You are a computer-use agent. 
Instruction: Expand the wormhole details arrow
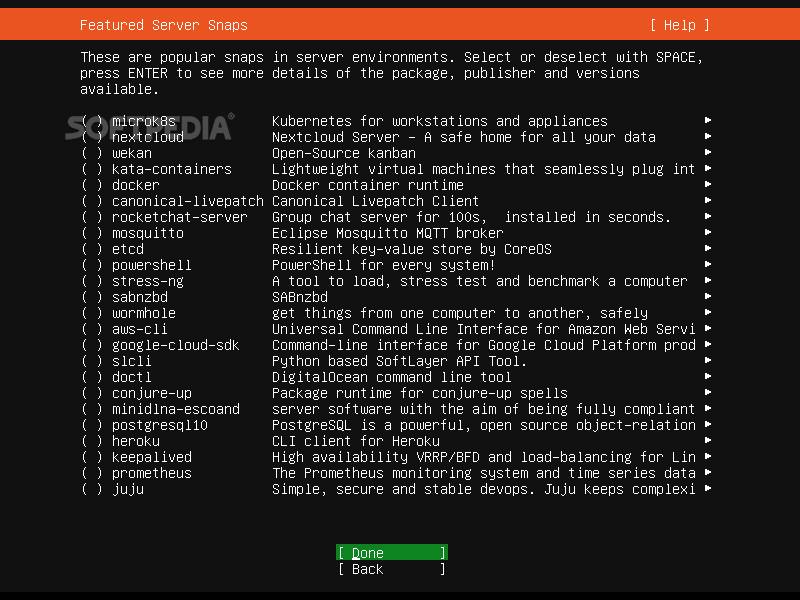pyautogui.click(x=708, y=312)
